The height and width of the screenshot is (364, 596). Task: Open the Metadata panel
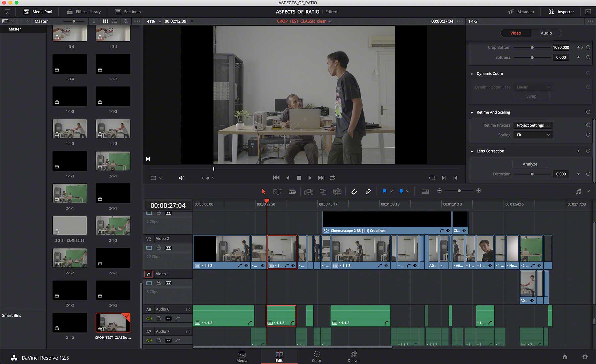(x=521, y=12)
